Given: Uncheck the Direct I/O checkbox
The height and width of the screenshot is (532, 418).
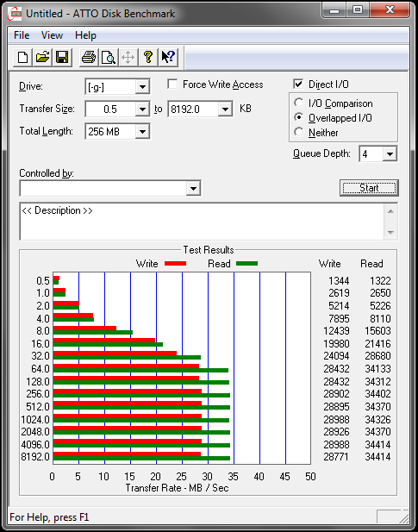Looking at the screenshot, I should click(298, 84).
